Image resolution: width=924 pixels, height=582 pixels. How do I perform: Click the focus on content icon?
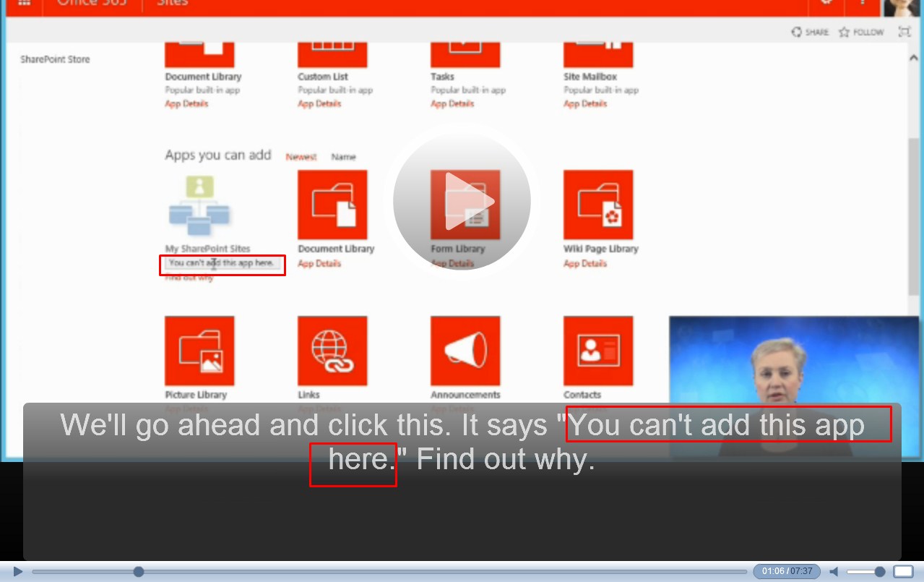point(904,32)
